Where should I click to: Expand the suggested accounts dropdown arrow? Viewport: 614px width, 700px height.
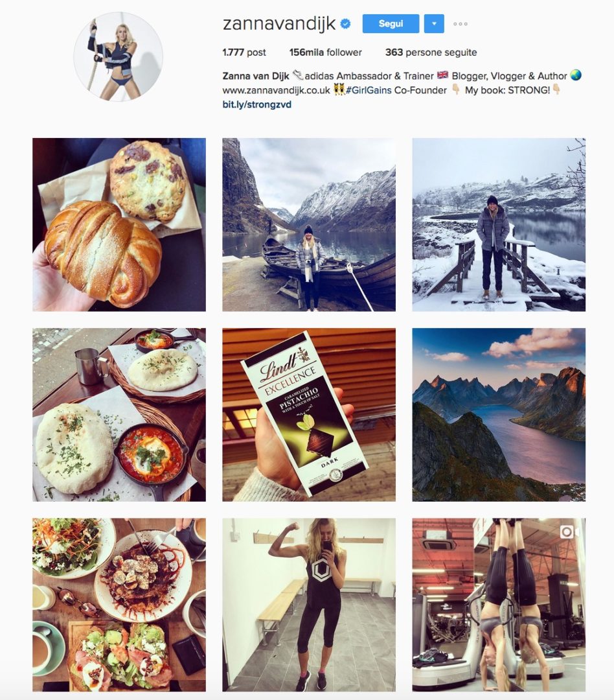coord(434,24)
